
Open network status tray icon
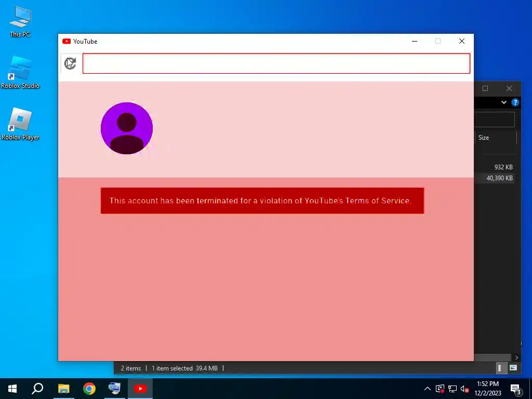tap(453, 389)
